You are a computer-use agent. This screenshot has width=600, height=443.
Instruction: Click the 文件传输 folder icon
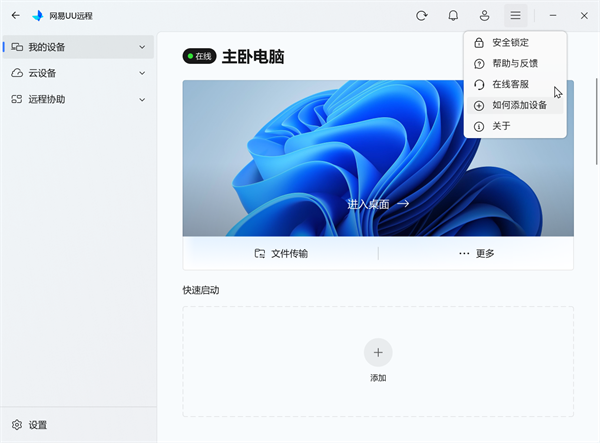pyautogui.click(x=260, y=254)
